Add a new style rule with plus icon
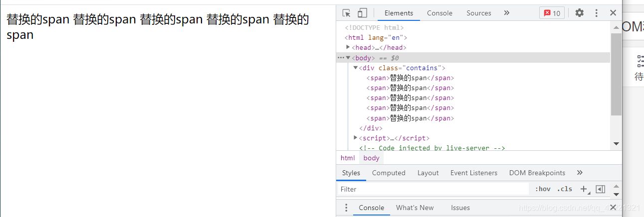 (x=584, y=189)
